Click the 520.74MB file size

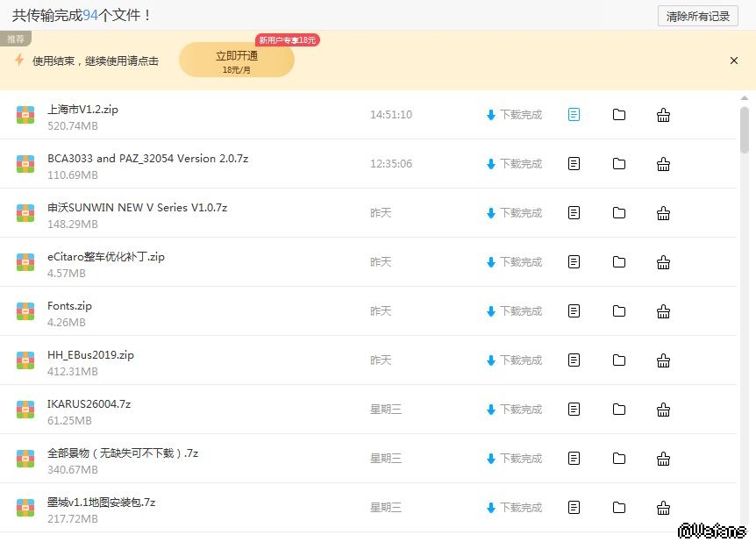click(73, 126)
